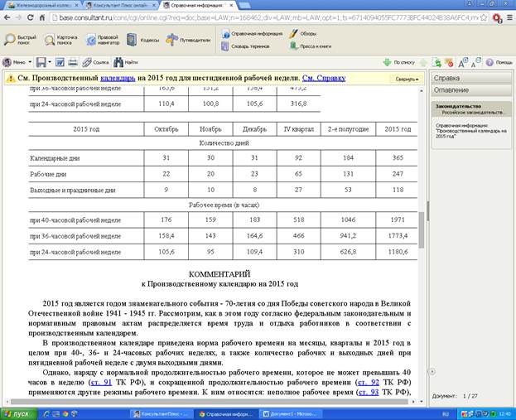Open Словарь терминов

tap(245, 46)
